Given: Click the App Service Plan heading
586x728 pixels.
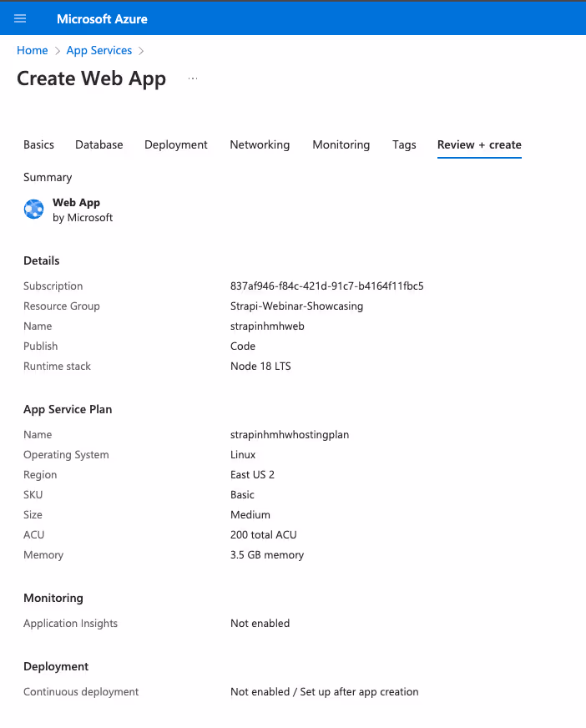Looking at the screenshot, I should (68, 409).
